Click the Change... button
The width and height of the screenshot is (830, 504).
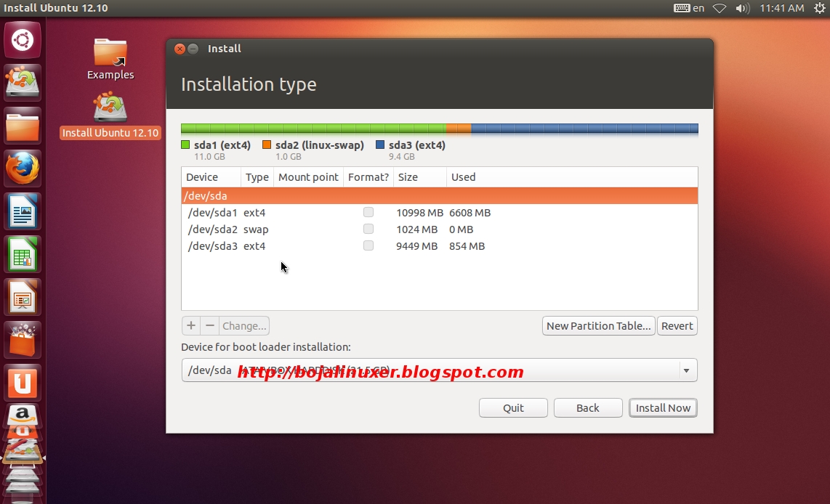coord(244,326)
